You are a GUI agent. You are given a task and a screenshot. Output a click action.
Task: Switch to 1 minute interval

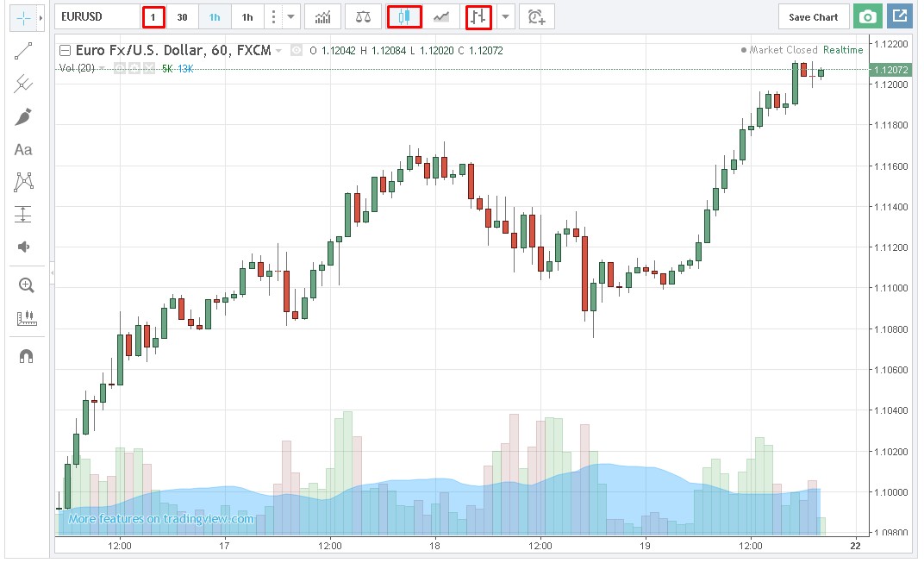click(x=153, y=17)
